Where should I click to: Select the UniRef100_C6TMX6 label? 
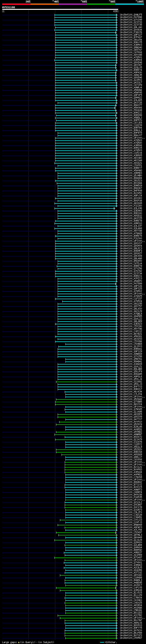coord(131,53)
